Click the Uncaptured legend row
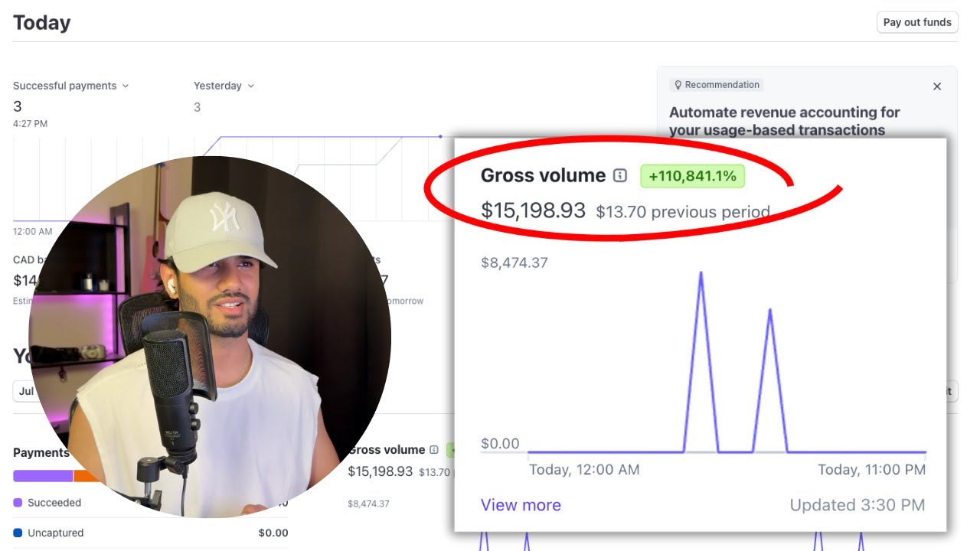The image size is (980, 551). (x=151, y=533)
